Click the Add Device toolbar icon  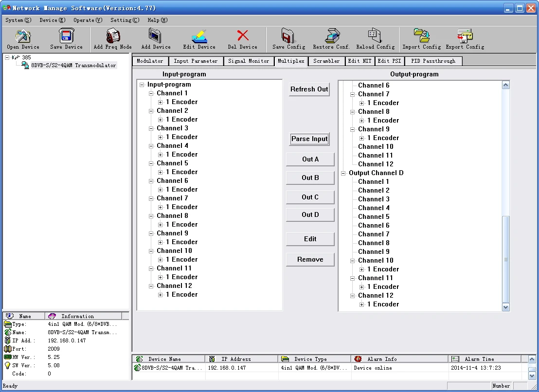pos(156,36)
